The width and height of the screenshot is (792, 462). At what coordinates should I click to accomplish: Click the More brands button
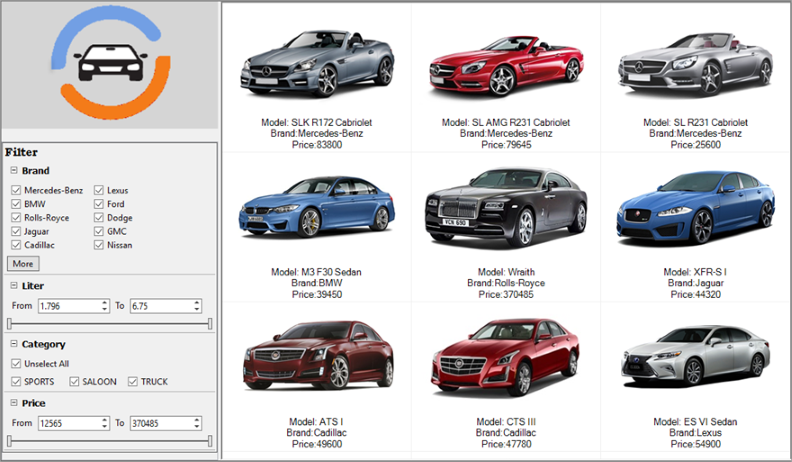(22, 264)
